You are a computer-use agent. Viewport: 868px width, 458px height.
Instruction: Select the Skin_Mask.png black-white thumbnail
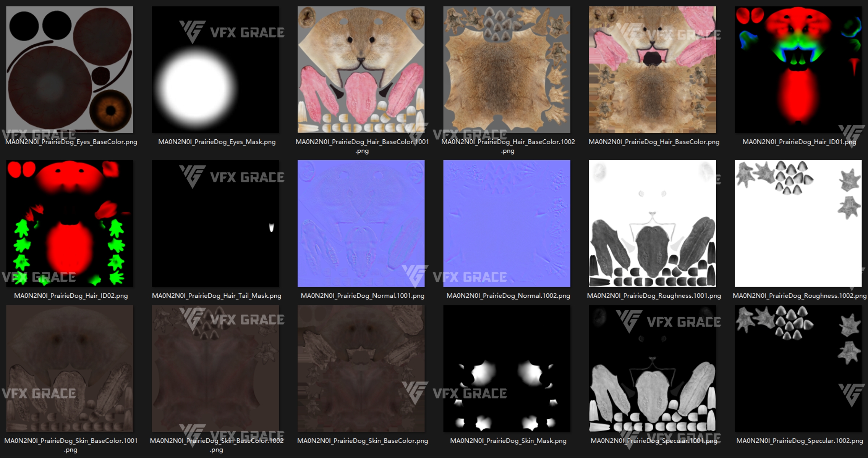tap(507, 368)
